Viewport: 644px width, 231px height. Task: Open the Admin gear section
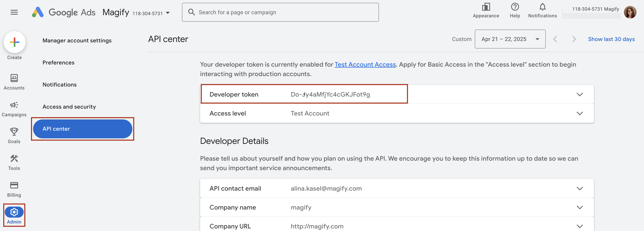point(14,215)
